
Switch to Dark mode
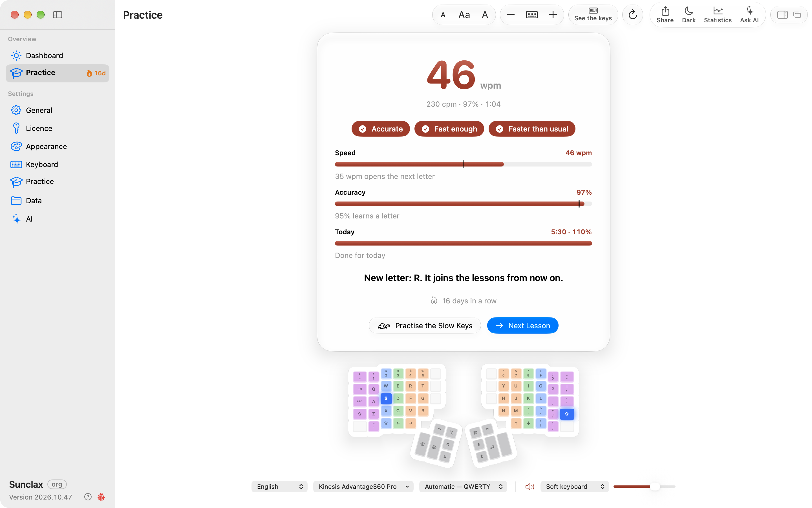coord(689,15)
